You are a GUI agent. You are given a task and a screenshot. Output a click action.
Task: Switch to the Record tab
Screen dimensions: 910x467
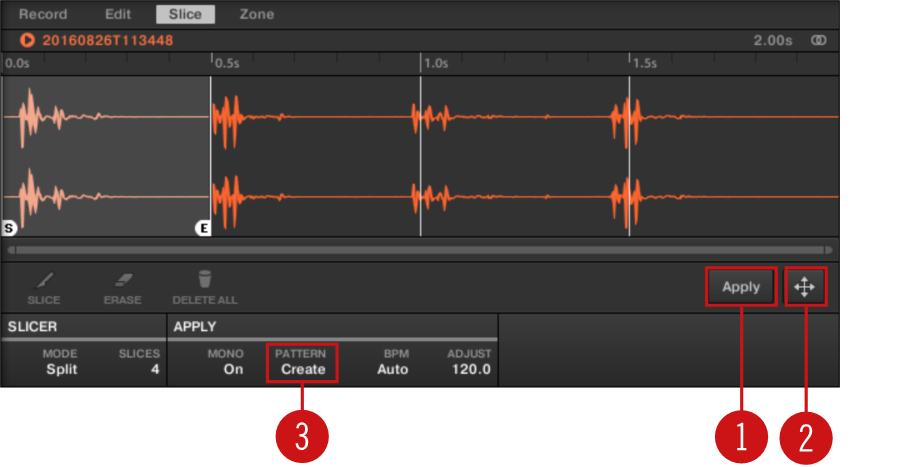(43, 14)
